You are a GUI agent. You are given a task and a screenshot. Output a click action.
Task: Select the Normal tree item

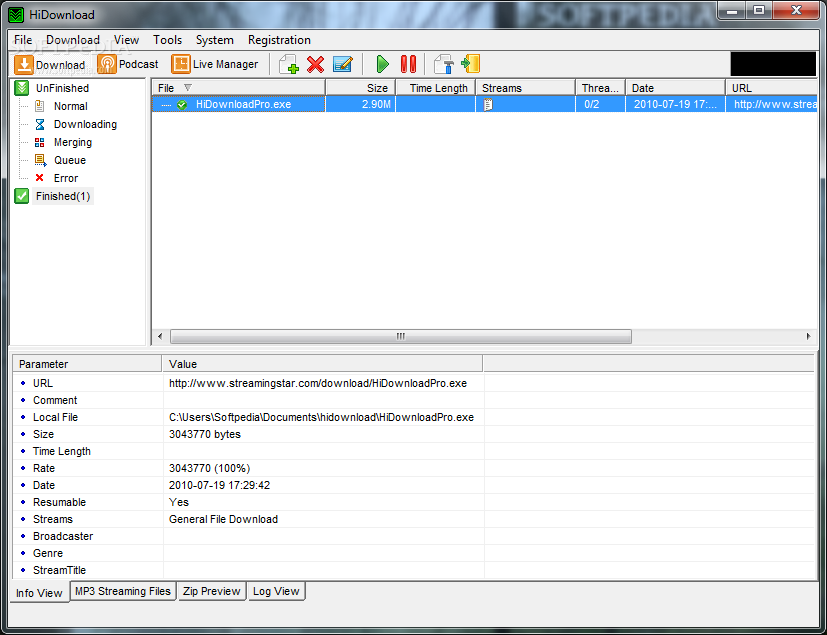tap(70, 106)
